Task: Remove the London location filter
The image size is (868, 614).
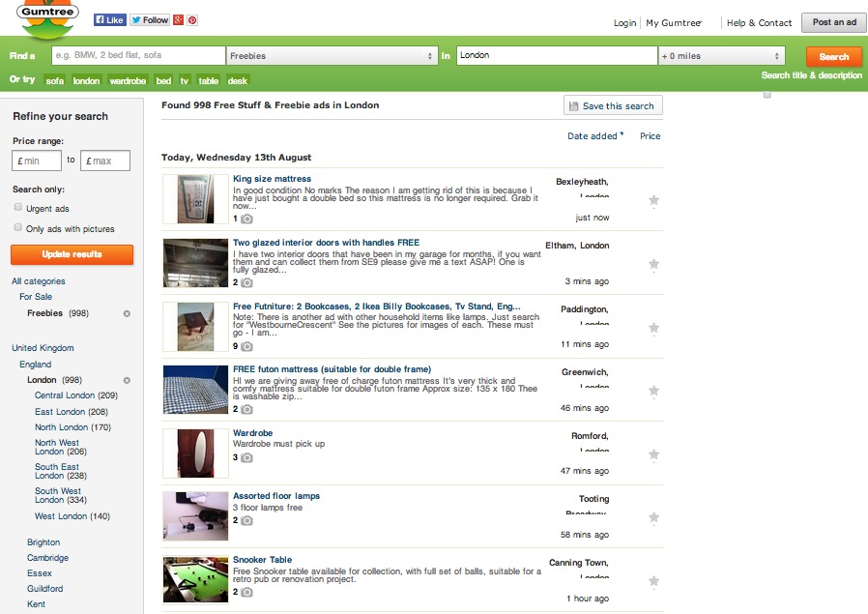Action: click(x=127, y=380)
